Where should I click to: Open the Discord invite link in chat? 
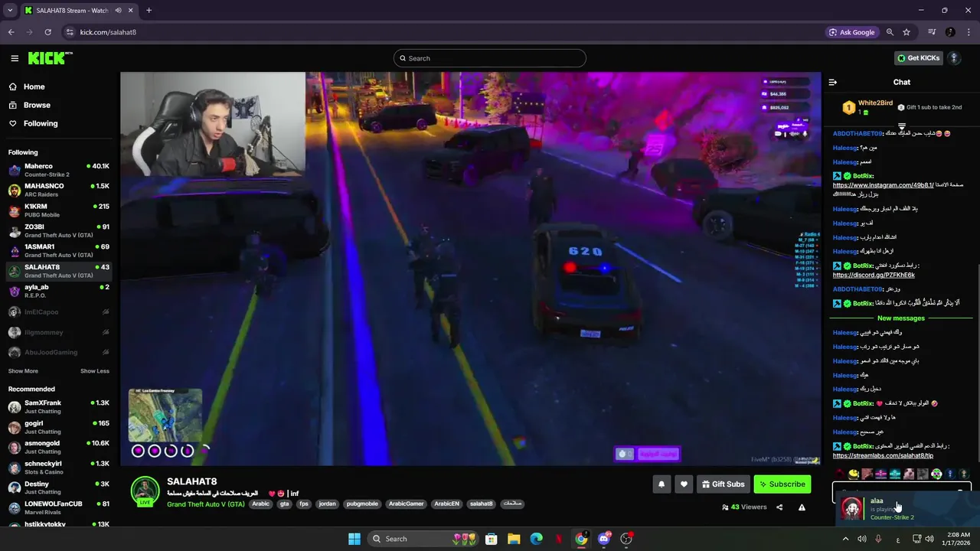click(874, 275)
